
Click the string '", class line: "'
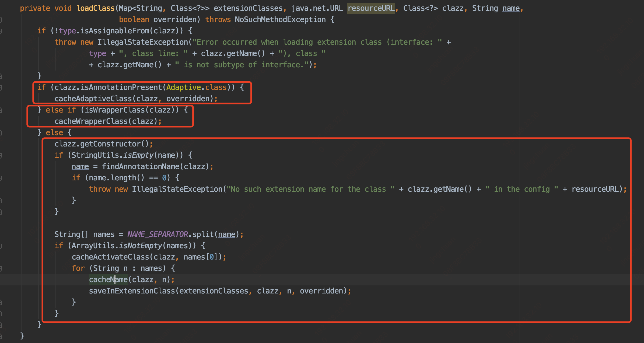point(153,54)
